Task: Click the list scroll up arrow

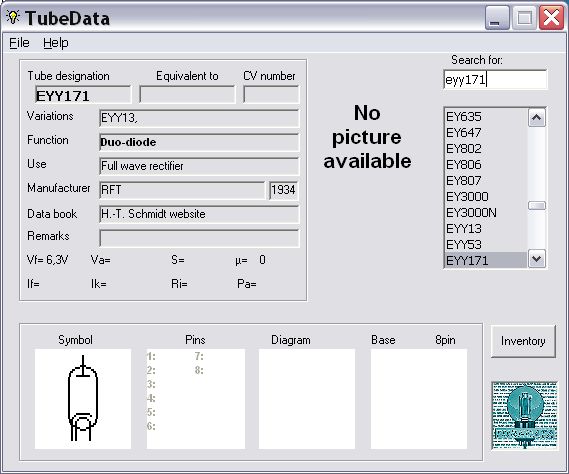Action: coord(537,118)
